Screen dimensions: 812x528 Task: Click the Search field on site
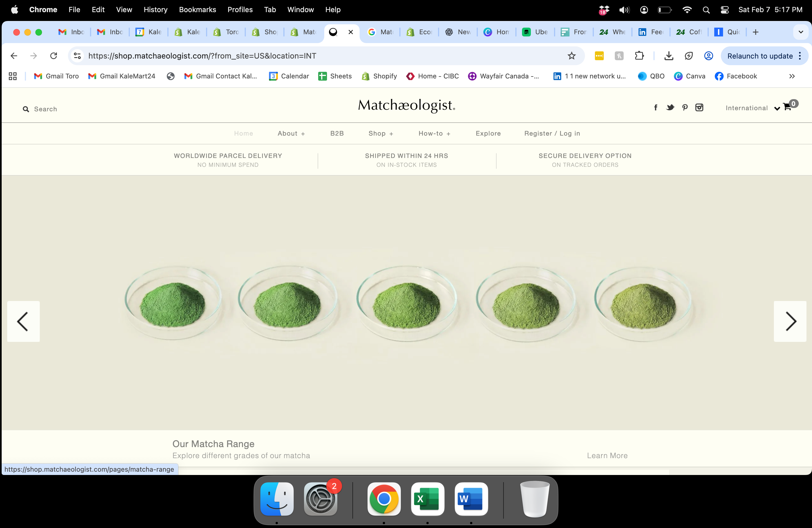pyautogui.click(x=45, y=109)
